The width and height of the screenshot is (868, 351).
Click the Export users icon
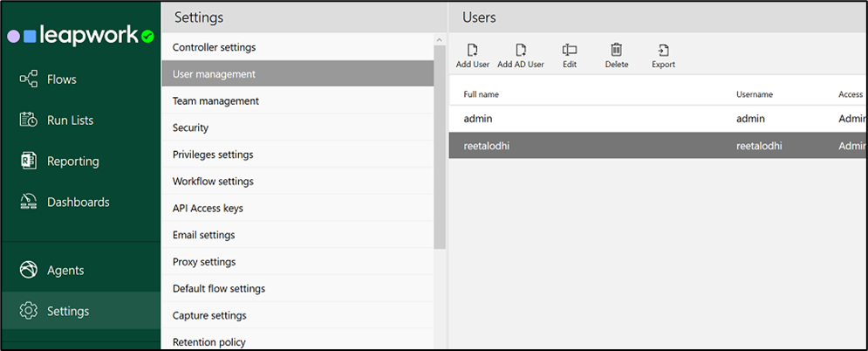[x=663, y=51]
